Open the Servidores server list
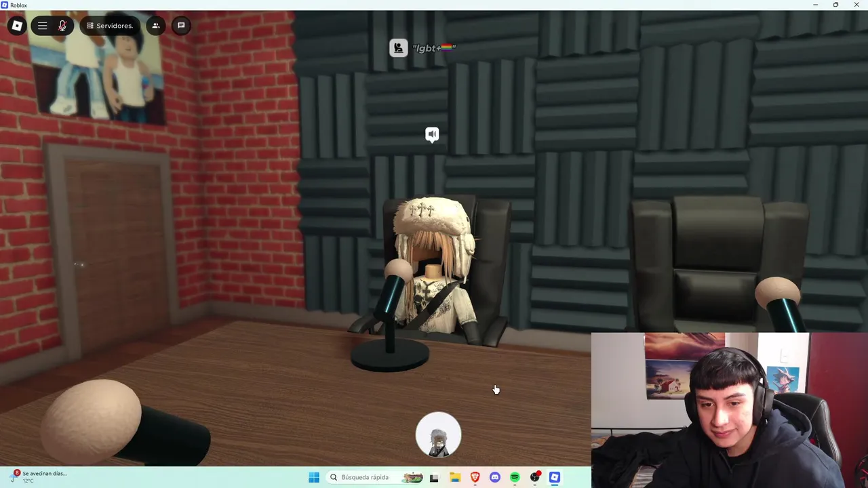Image resolution: width=868 pixels, height=488 pixels. [110, 26]
